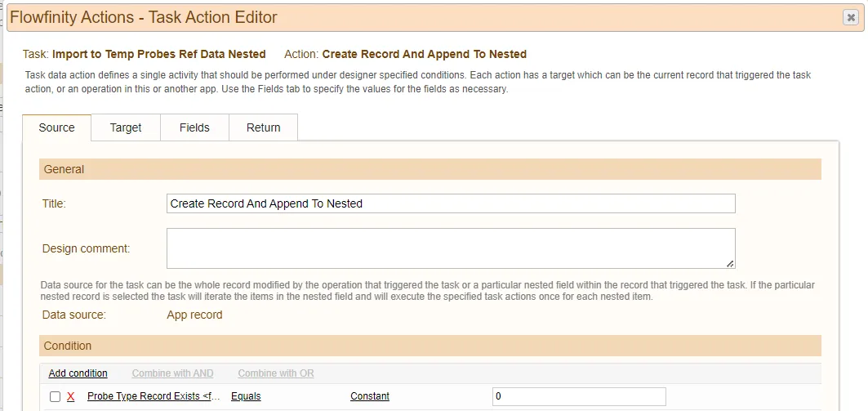The image size is (868, 411).
Task: Open the Source tab
Action: point(56,127)
